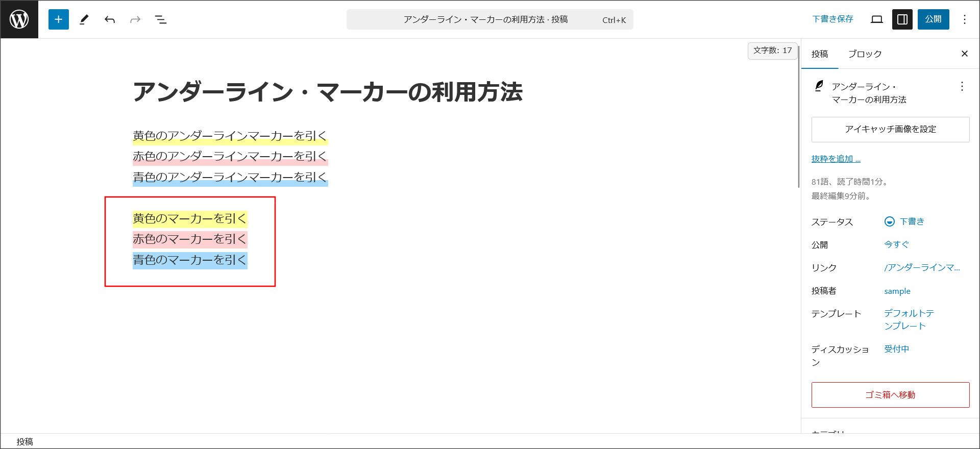980x449 pixels.
Task: Change the author sample
Action: [x=897, y=291]
